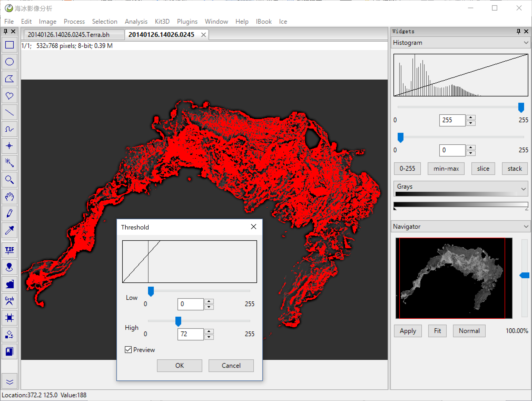Click the High threshold slider handle
The image size is (532, 401).
[x=178, y=321]
